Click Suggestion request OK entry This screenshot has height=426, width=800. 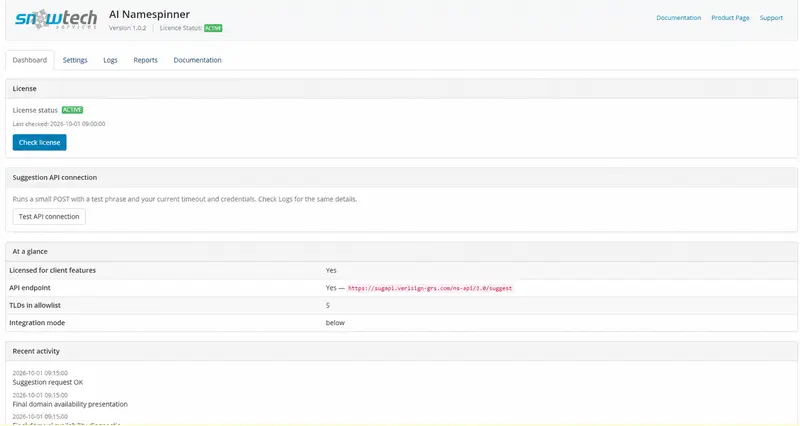pos(48,382)
